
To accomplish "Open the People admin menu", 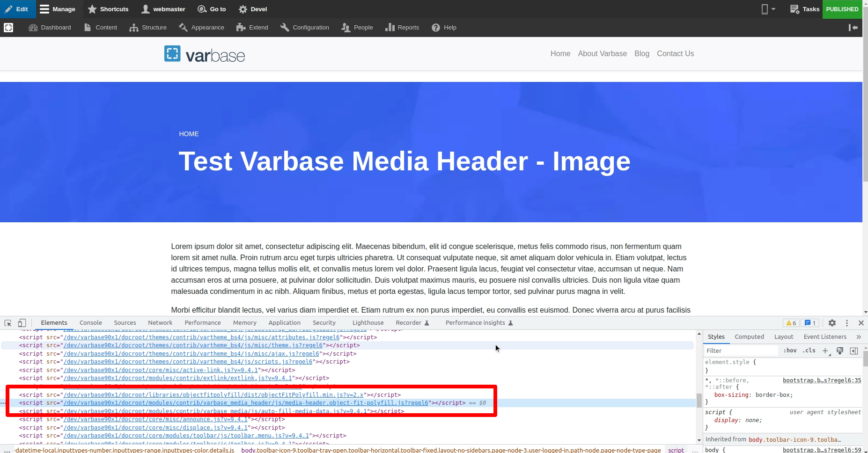I will point(357,28).
